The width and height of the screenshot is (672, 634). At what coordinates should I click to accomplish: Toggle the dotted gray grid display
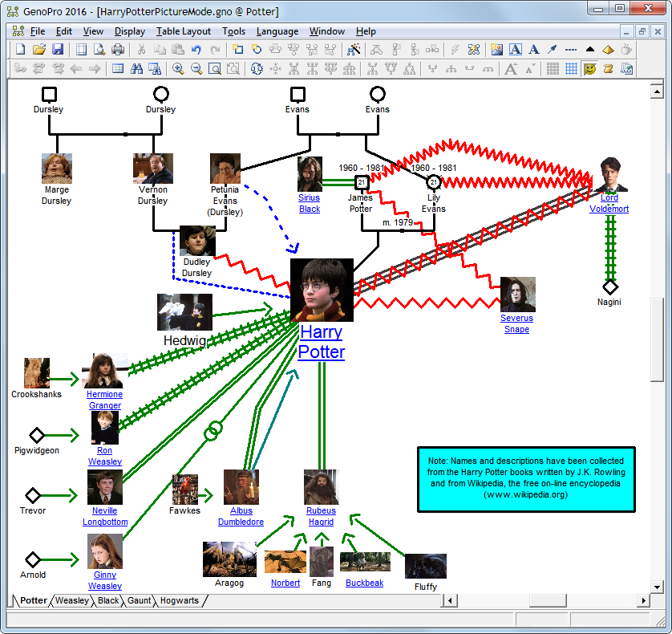[x=553, y=69]
